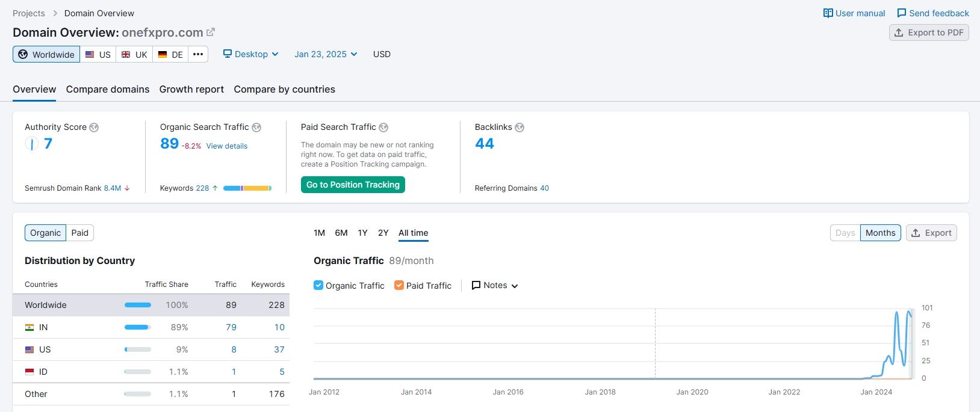Open the Overview tab
980x412 pixels.
pyautogui.click(x=34, y=89)
